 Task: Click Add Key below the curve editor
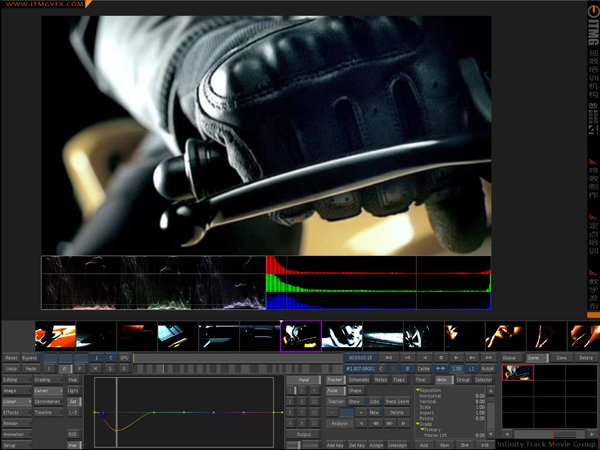335,444
